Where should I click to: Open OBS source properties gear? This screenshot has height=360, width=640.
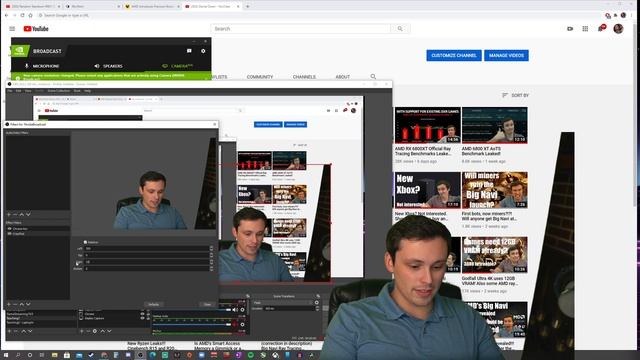click(95, 331)
